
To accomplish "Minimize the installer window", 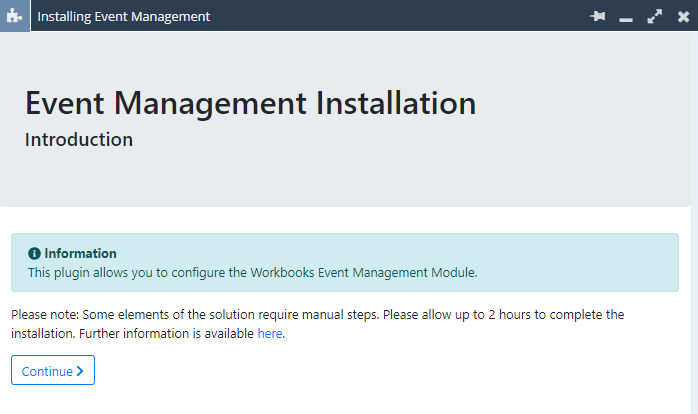I will (x=626, y=18).
